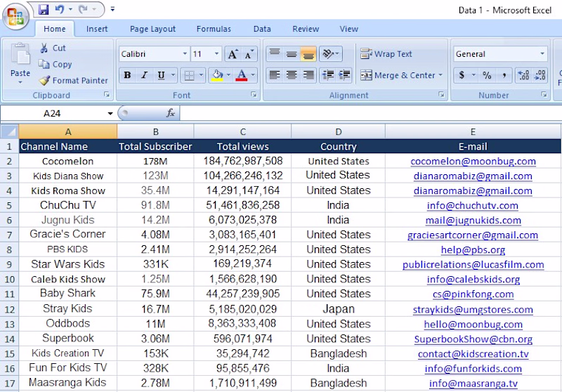Open the Merge & Center arrow
The height and width of the screenshot is (392, 562).
point(440,75)
